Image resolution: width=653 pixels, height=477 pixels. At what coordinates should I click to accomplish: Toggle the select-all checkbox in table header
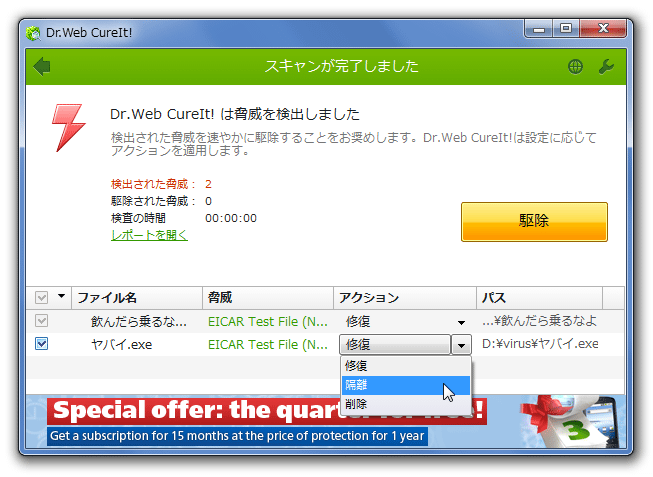(x=41, y=297)
